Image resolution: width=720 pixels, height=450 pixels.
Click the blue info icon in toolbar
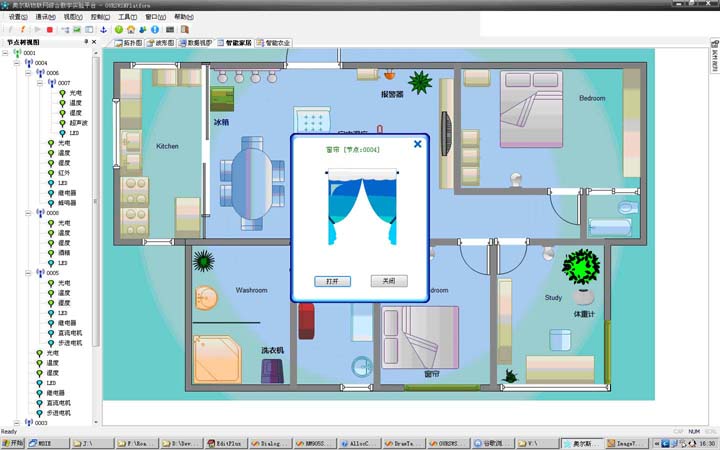point(154,30)
